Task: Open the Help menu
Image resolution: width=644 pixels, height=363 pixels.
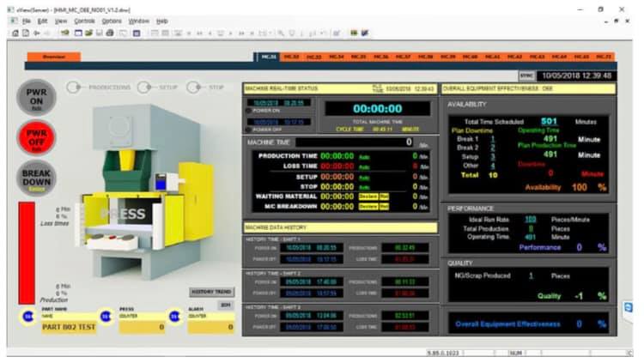Action: 162,21
